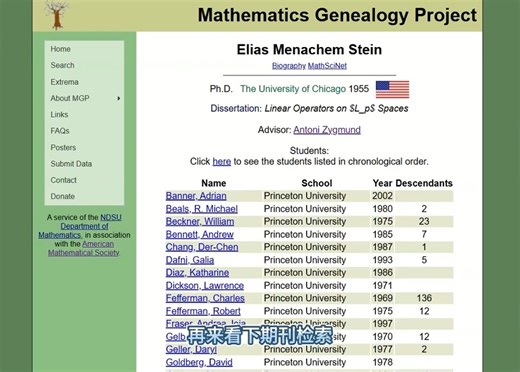Open advisor Antoni Zygmund's page
This screenshot has height=372, width=520.
[327, 130]
